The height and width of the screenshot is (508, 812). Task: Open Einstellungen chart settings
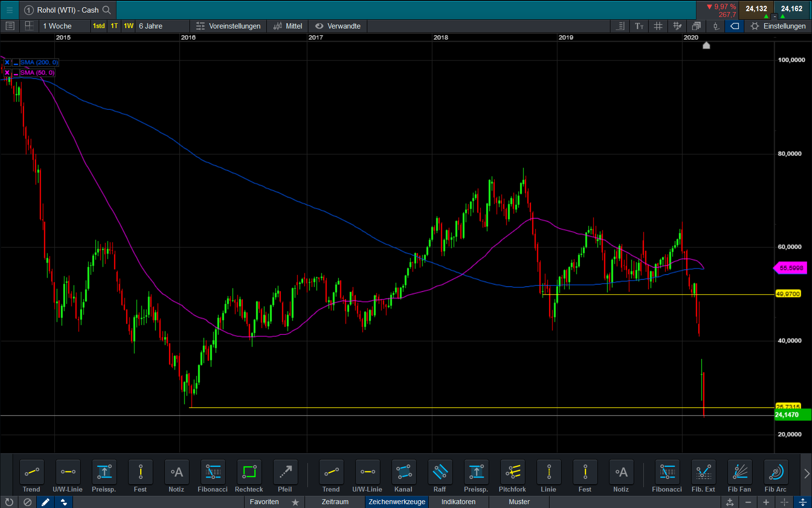pos(778,26)
